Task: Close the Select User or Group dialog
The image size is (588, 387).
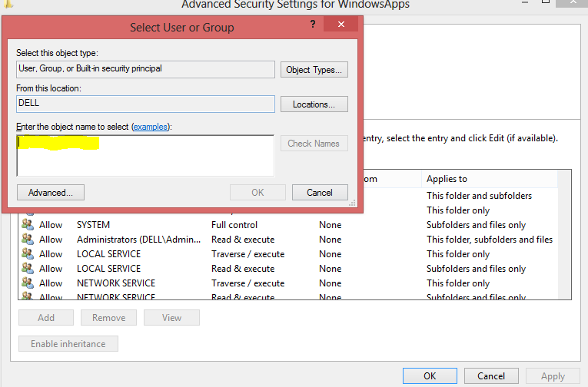Action: pyautogui.click(x=339, y=26)
